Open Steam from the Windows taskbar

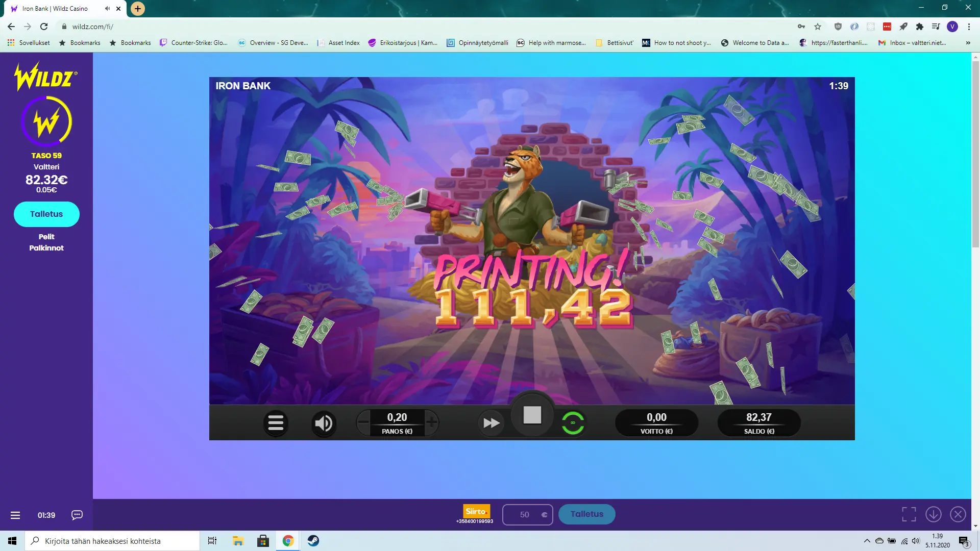tap(313, 541)
